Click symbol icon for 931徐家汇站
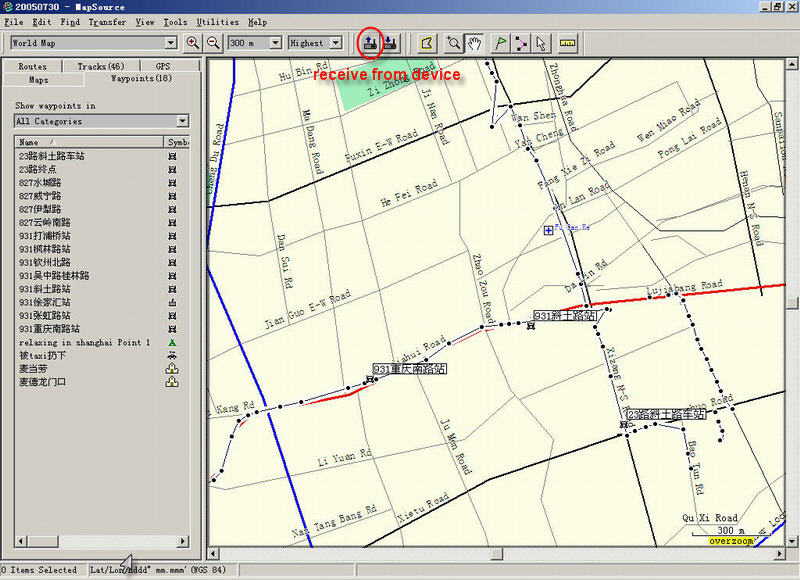Screen dimensions: 800x580 coord(172,302)
